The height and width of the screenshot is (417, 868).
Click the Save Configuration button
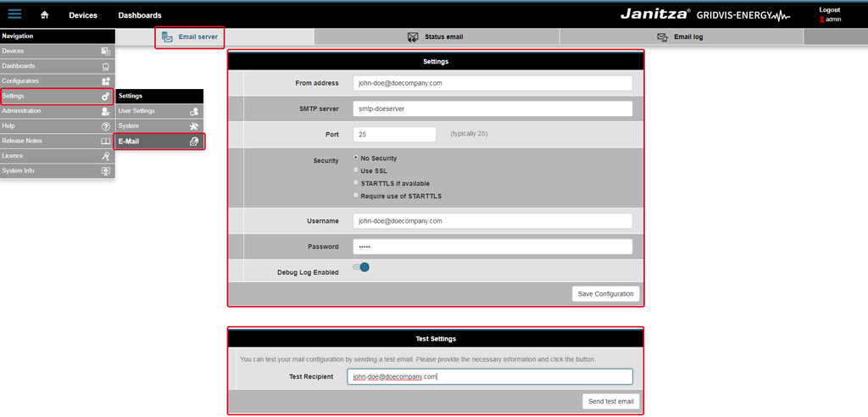pos(605,294)
